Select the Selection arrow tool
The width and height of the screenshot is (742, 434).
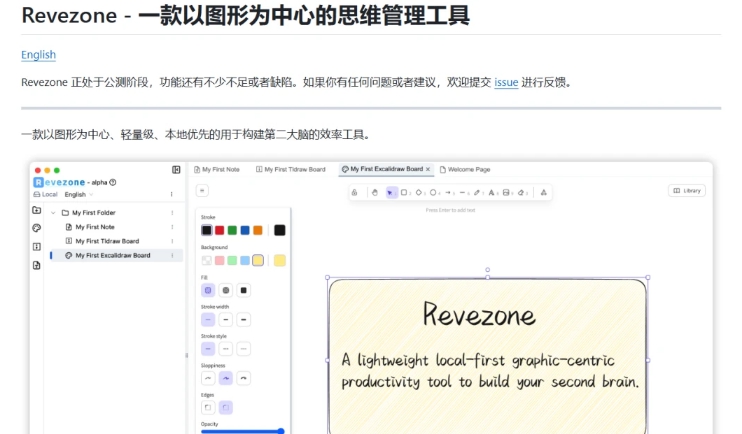pyautogui.click(x=390, y=193)
